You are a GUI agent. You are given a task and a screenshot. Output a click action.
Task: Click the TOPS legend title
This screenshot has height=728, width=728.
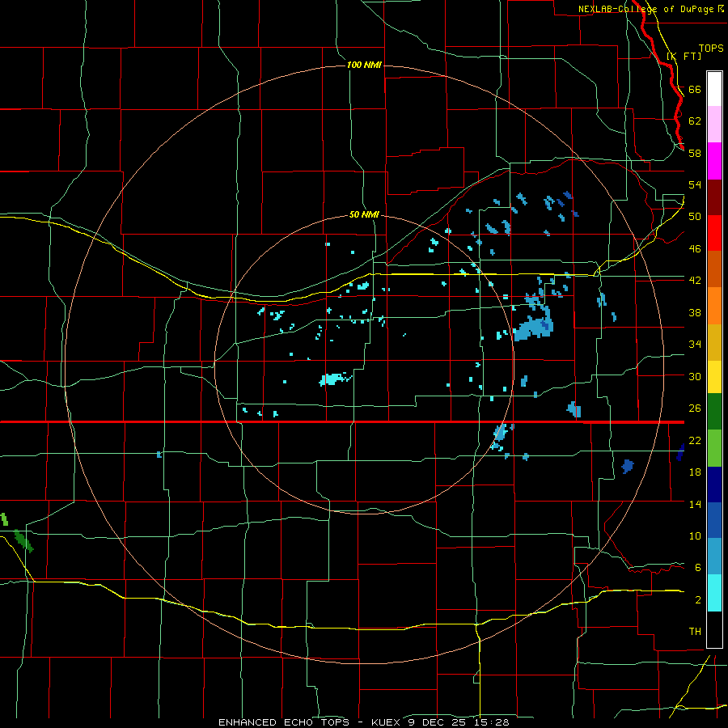tap(711, 49)
